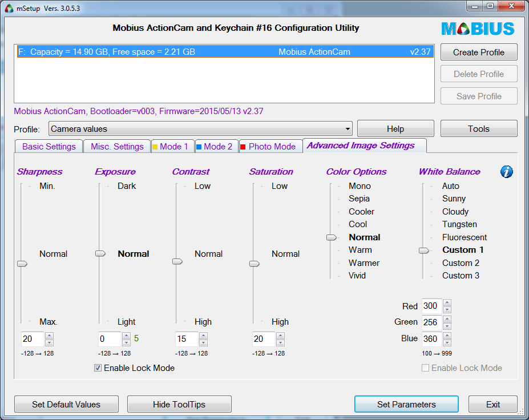This screenshot has height=420, width=529.
Task: Click the Saturation value input field
Action: (264, 339)
